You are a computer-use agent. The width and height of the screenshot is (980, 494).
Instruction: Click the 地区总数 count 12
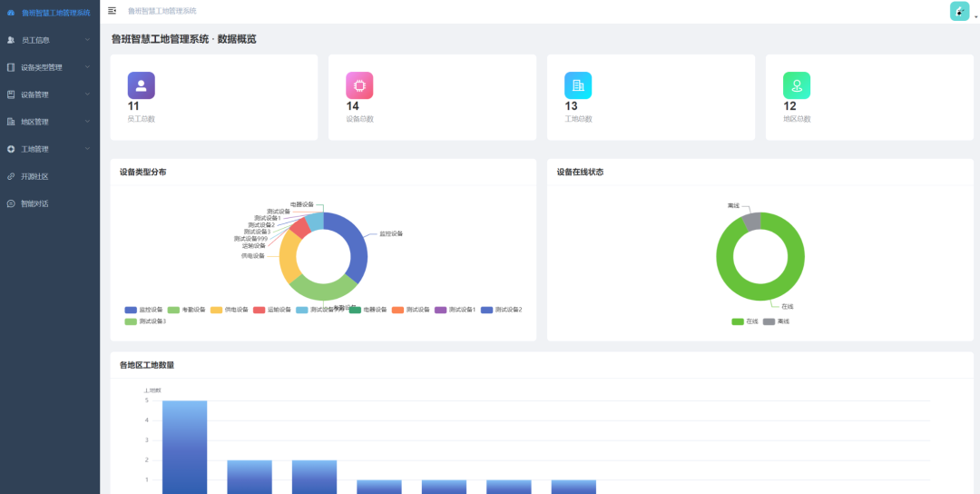[790, 106]
